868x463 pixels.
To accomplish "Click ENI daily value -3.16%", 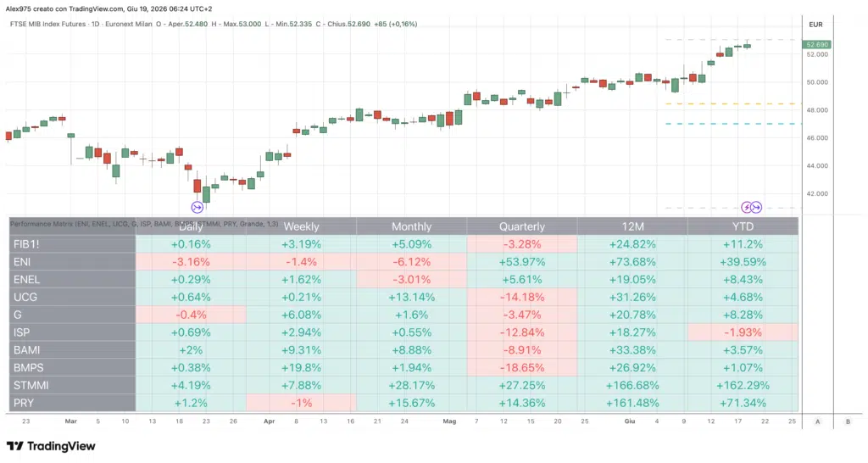I will [x=191, y=262].
